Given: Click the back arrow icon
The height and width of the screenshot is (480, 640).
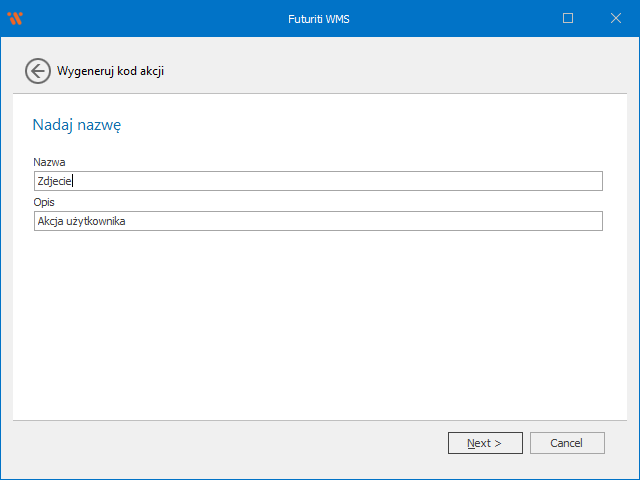Looking at the screenshot, I should point(38,71).
